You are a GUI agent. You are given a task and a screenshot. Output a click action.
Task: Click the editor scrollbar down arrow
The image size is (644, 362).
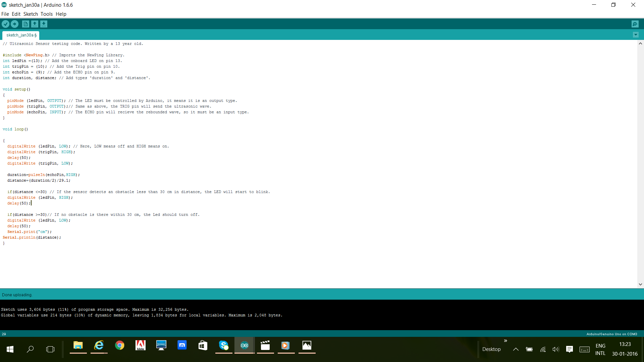[640, 284]
